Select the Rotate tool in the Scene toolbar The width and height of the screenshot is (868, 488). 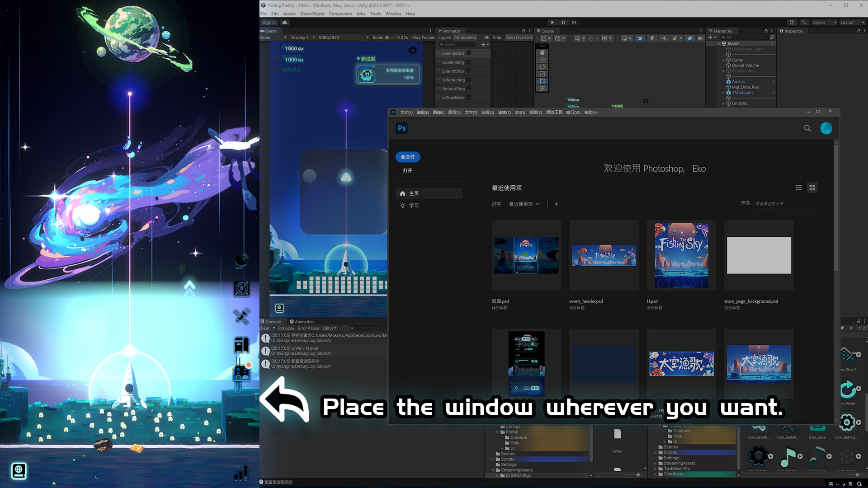pyautogui.click(x=542, y=67)
